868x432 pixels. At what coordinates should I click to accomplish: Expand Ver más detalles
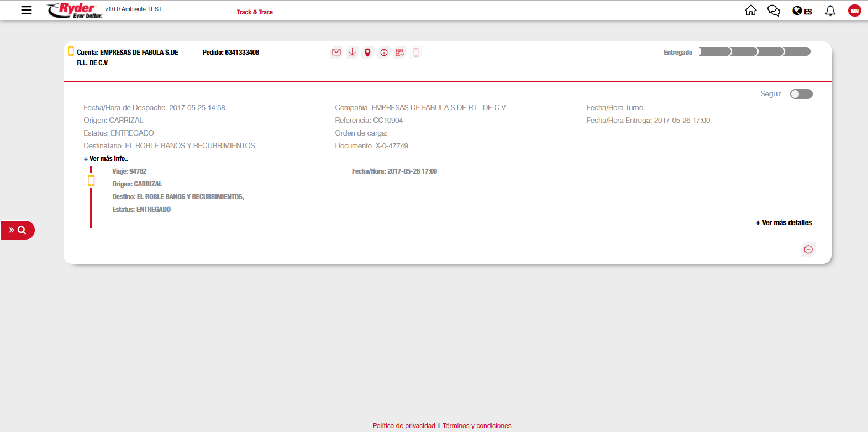pyautogui.click(x=783, y=223)
